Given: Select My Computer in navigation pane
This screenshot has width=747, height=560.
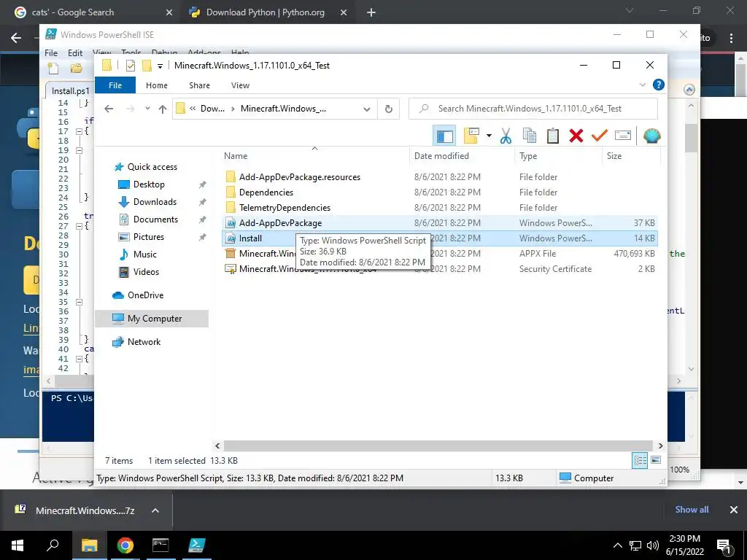Looking at the screenshot, I should (152, 319).
